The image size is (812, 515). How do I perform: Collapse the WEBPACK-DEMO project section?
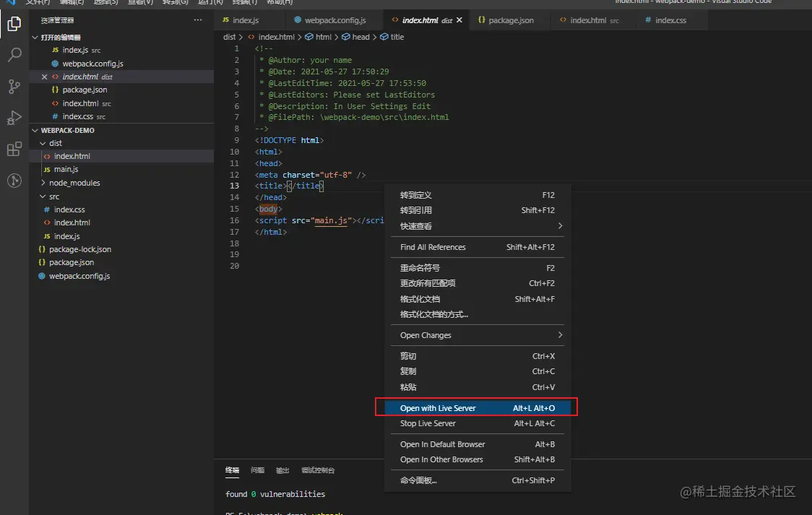click(35, 131)
